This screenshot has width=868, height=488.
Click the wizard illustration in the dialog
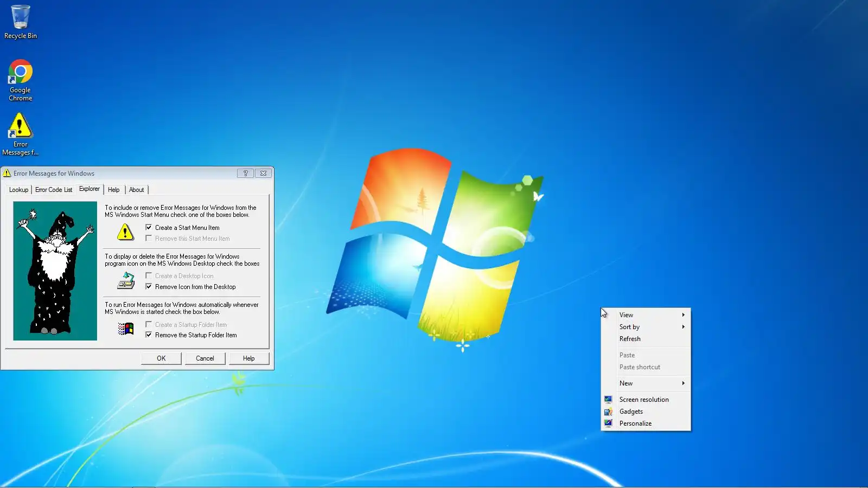[55, 271]
